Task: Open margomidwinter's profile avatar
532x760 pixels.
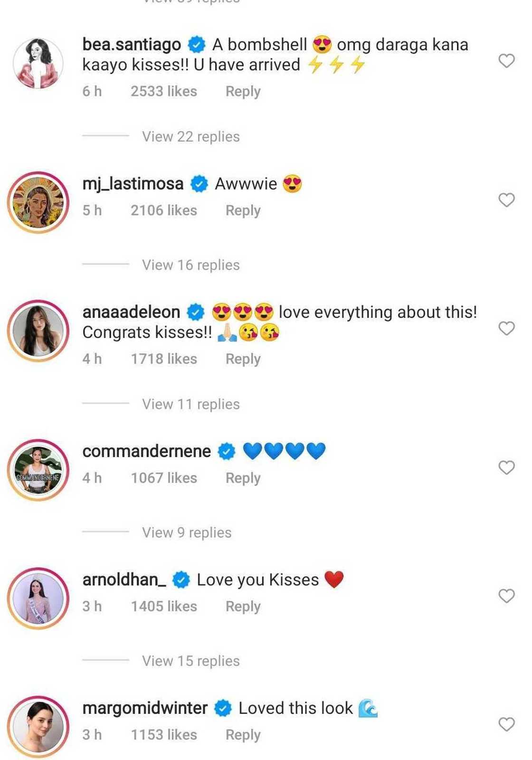Action: 38,727
